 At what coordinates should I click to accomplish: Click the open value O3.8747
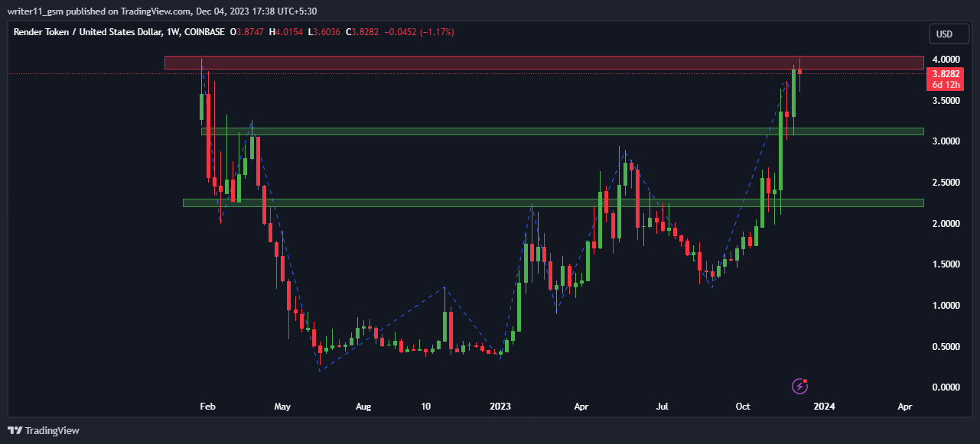(249, 32)
